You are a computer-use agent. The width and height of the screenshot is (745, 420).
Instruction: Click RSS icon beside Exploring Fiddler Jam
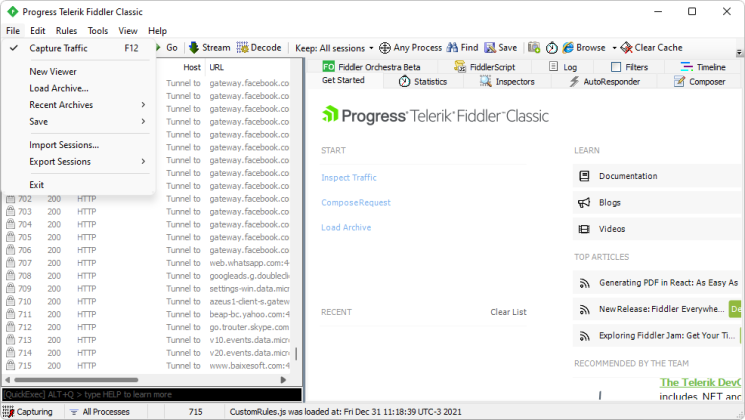point(584,336)
